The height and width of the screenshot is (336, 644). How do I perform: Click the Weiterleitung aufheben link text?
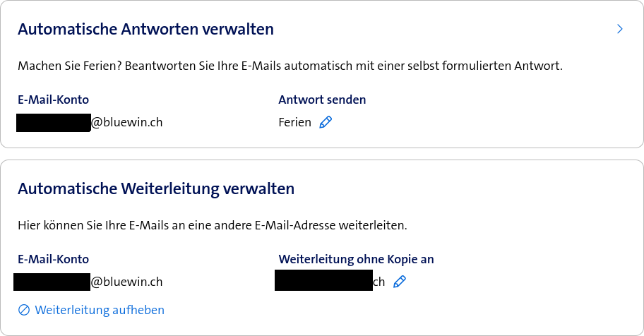pyautogui.click(x=100, y=310)
